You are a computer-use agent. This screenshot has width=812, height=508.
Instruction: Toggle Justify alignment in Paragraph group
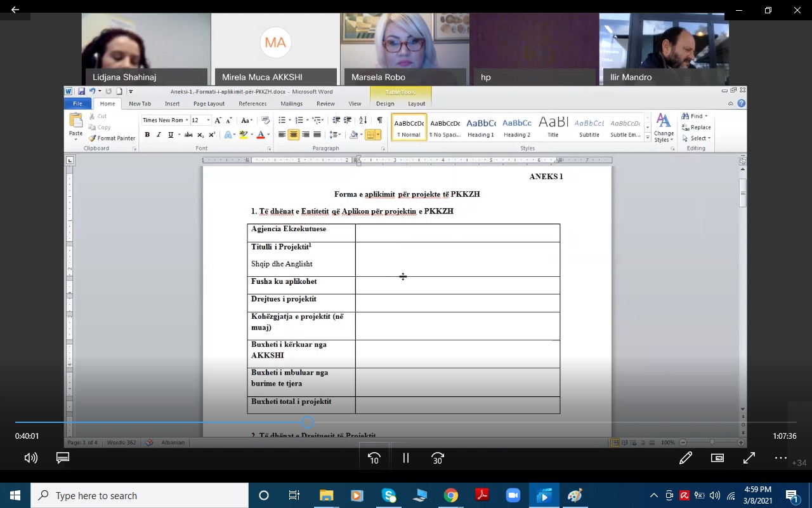[x=317, y=135]
